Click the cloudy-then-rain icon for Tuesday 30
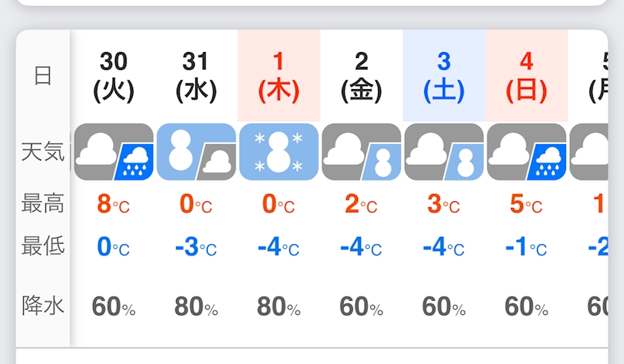The width and height of the screenshot is (624, 364). point(114,152)
